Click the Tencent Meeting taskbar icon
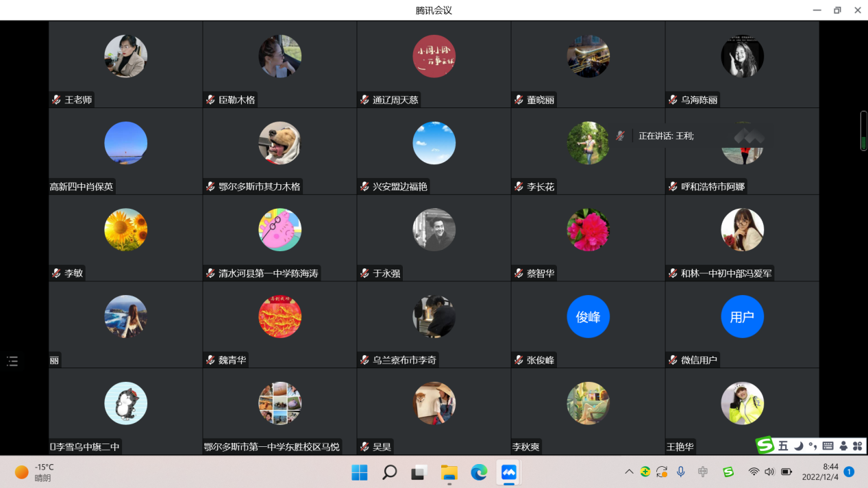Viewport: 868px width, 488px height. pos(508,472)
